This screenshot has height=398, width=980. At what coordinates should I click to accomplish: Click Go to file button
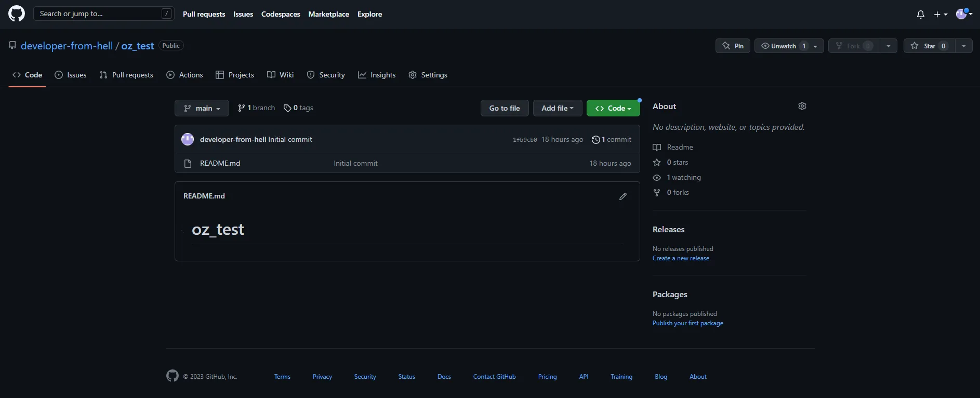pos(505,108)
